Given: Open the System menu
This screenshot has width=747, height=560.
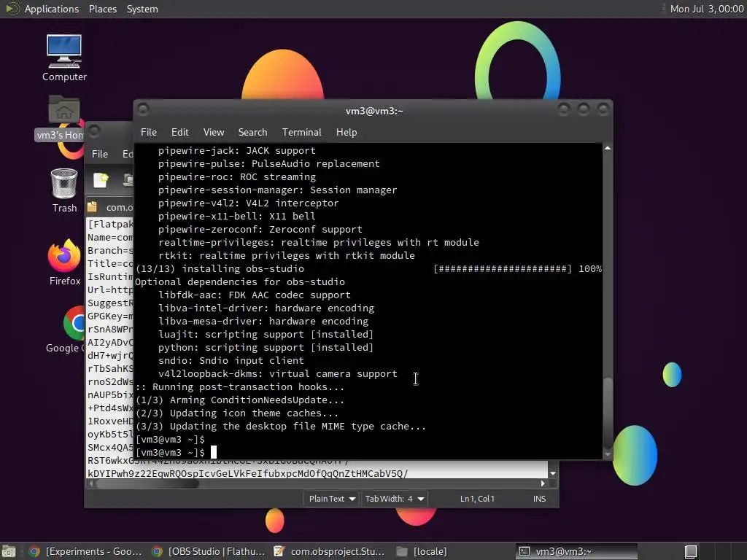Looking at the screenshot, I should (x=142, y=9).
